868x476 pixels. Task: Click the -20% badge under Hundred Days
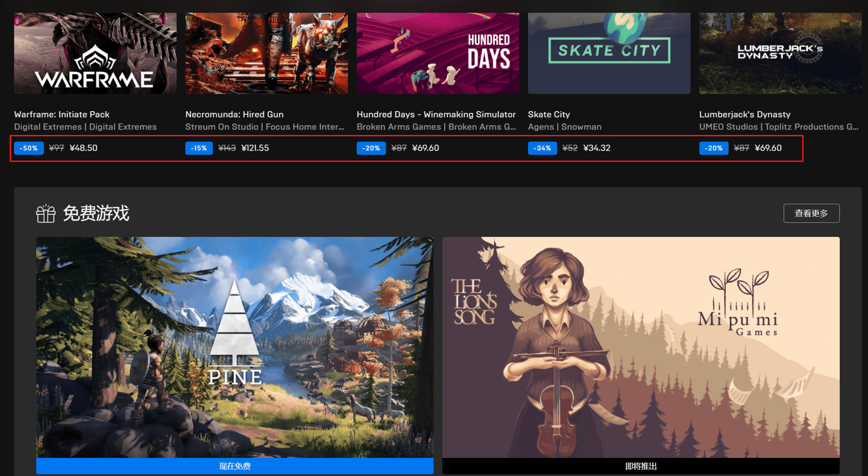click(371, 148)
